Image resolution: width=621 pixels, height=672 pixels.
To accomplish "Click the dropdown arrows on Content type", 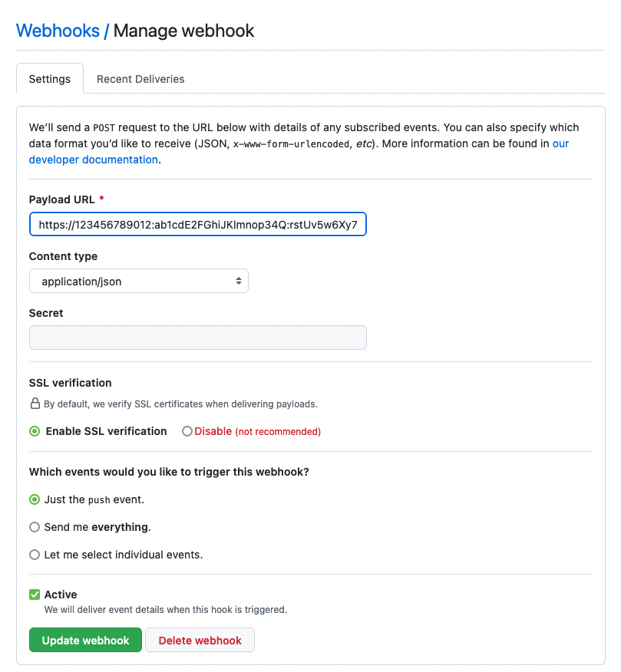I will [x=239, y=281].
